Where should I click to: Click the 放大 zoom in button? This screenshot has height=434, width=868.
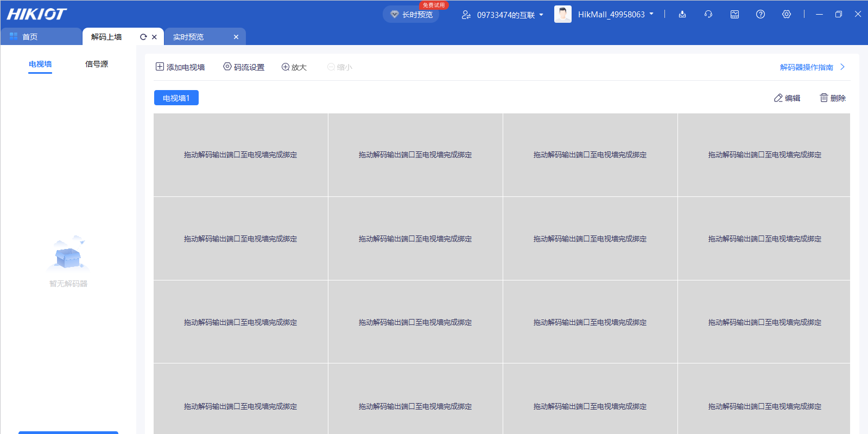pos(294,67)
